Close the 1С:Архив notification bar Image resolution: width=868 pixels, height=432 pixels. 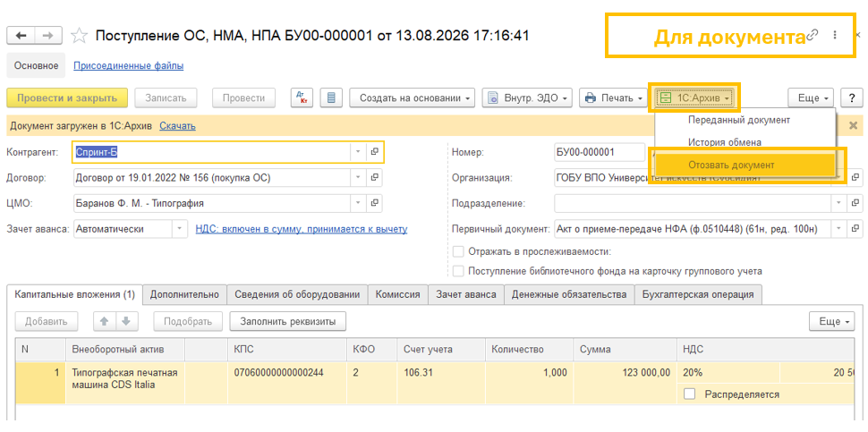[x=853, y=125]
